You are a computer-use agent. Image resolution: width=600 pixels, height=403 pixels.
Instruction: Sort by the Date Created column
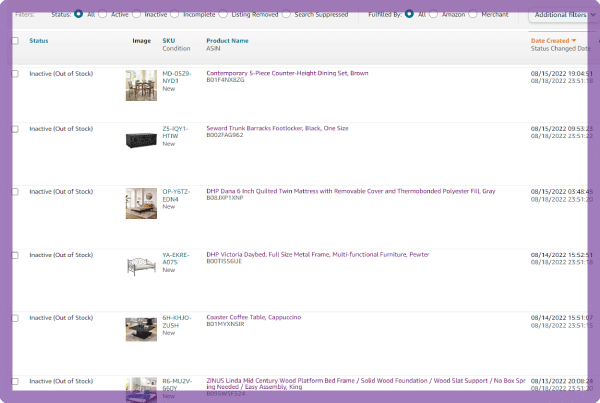pos(552,41)
